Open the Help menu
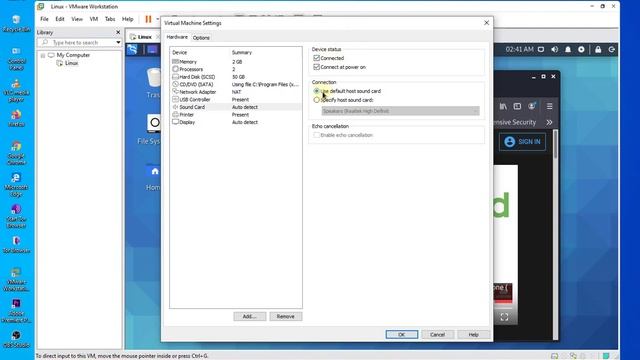 click(x=127, y=19)
